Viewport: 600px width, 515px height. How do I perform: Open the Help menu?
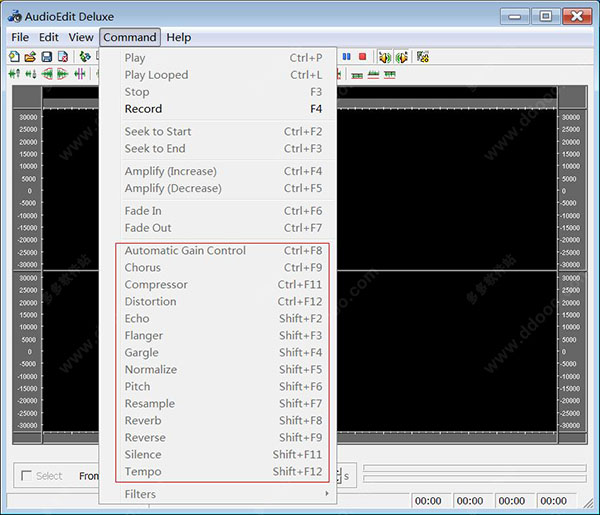click(x=178, y=37)
